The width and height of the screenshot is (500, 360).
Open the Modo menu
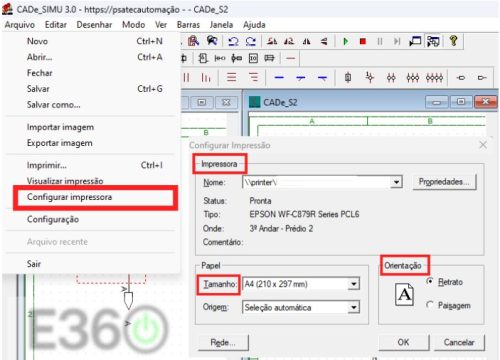click(x=133, y=25)
